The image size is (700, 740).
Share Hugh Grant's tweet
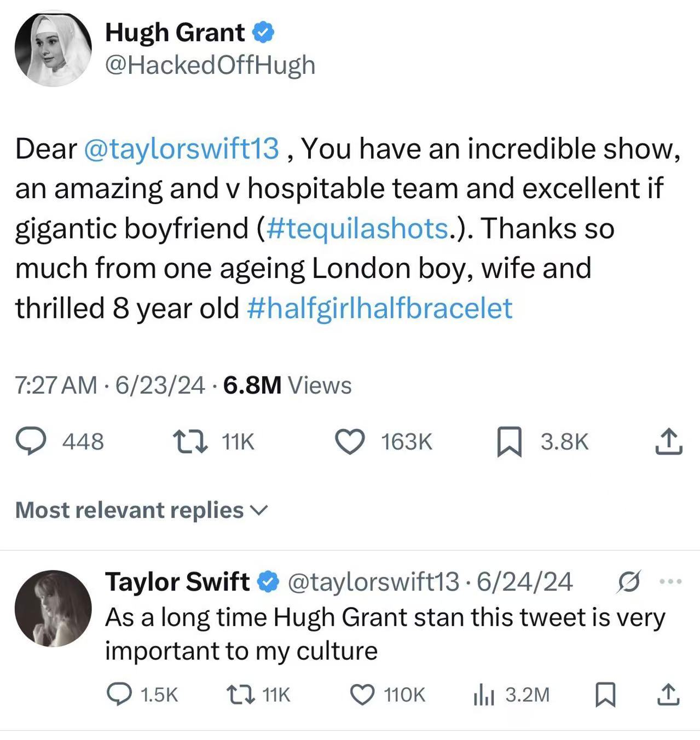tap(669, 442)
